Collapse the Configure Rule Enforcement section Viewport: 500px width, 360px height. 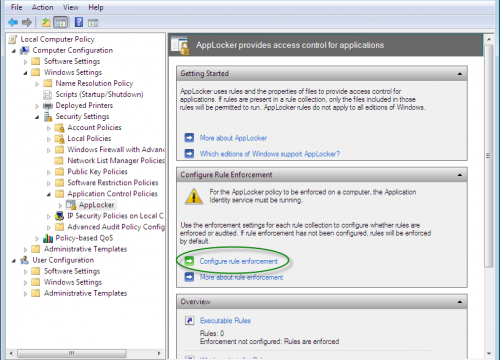(460, 175)
